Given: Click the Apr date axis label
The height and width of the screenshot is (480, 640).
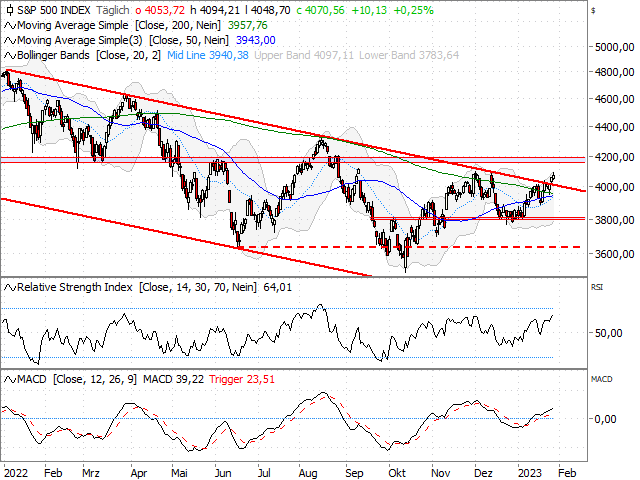Looking at the screenshot, I should 139,473.
